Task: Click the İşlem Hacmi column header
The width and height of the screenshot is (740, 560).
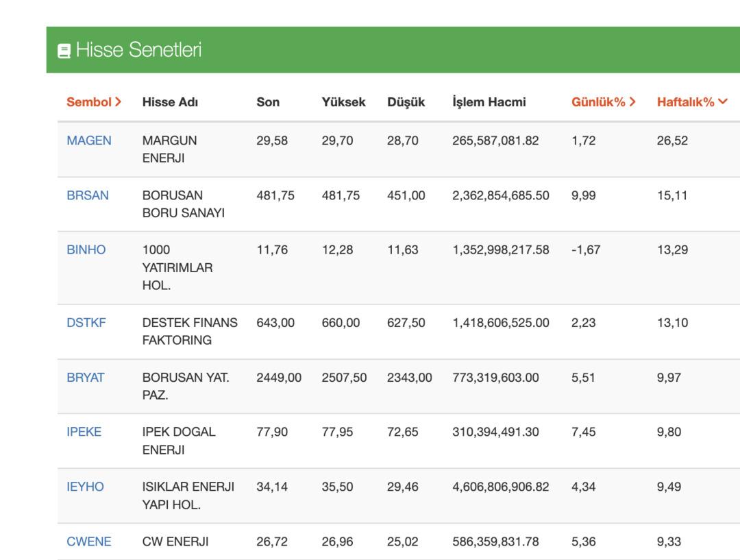Action: tap(489, 102)
